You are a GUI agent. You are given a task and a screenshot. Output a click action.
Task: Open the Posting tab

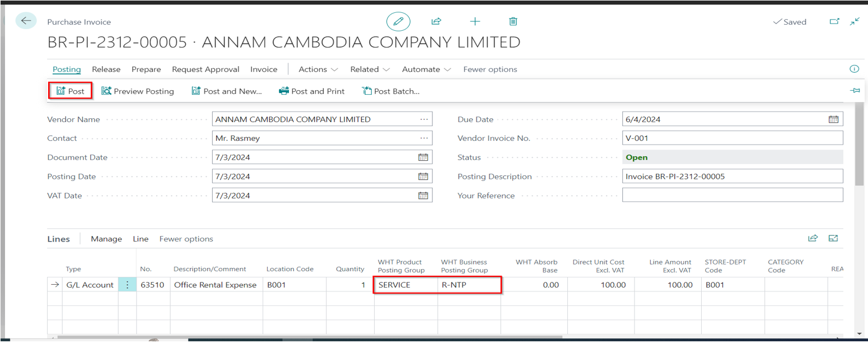pos(67,69)
